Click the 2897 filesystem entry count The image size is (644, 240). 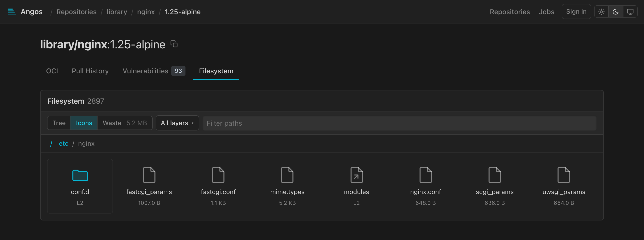[x=95, y=101]
